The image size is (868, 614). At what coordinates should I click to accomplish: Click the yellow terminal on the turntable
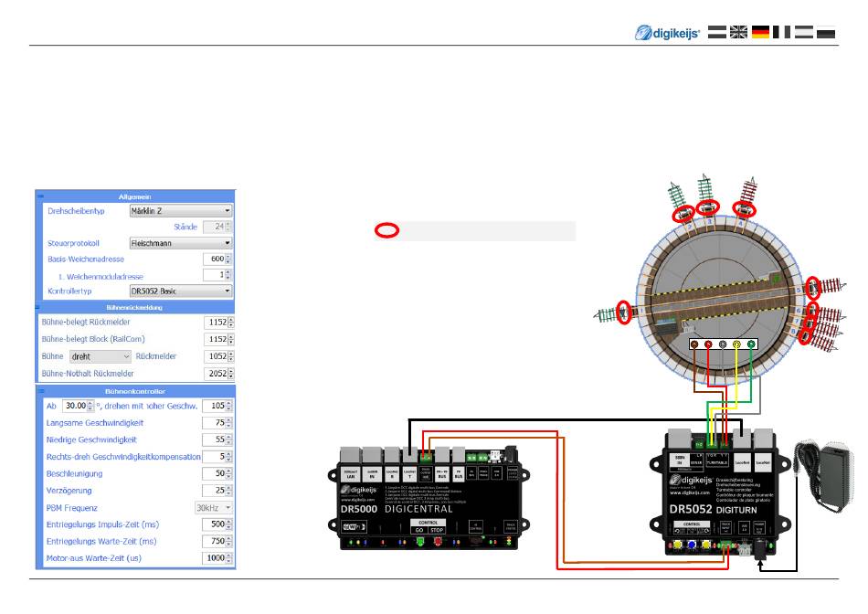point(736,344)
